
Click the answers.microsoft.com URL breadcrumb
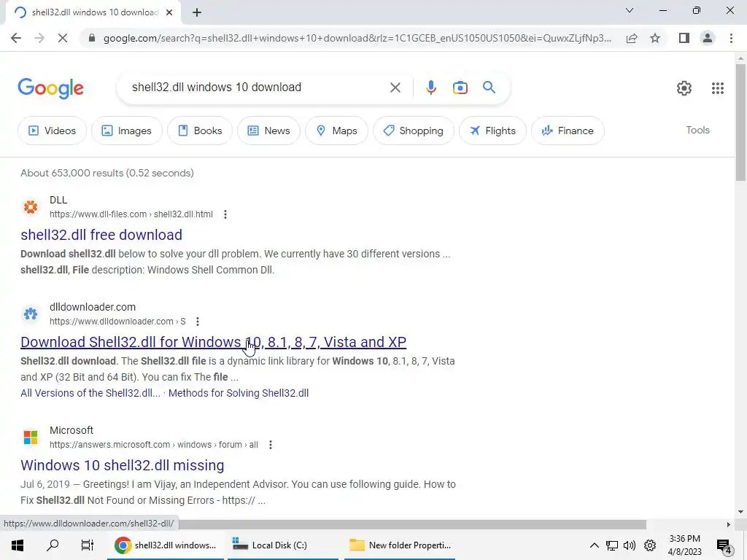pyautogui.click(x=154, y=445)
